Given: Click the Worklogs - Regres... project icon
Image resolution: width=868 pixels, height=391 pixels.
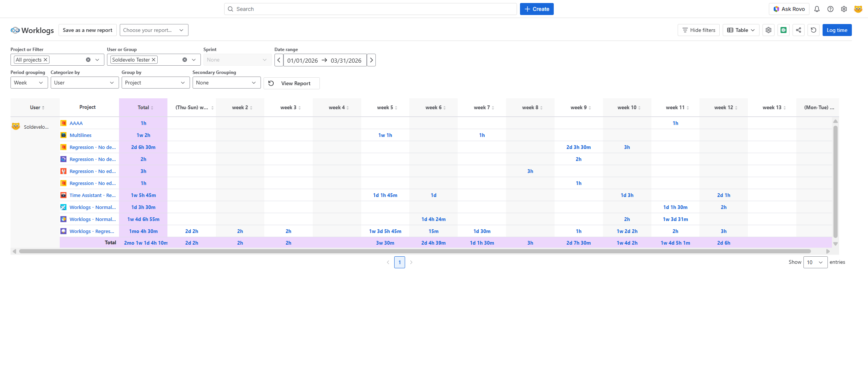Looking at the screenshot, I should [x=64, y=231].
